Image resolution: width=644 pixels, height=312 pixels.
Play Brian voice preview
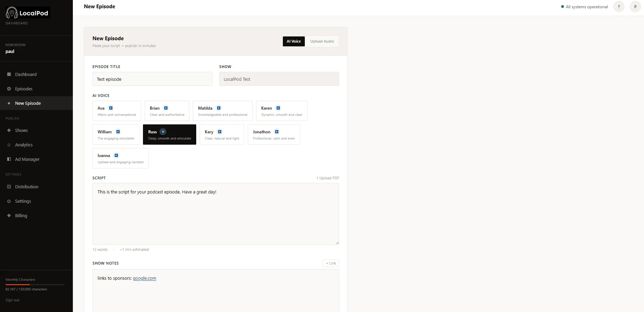point(166,108)
